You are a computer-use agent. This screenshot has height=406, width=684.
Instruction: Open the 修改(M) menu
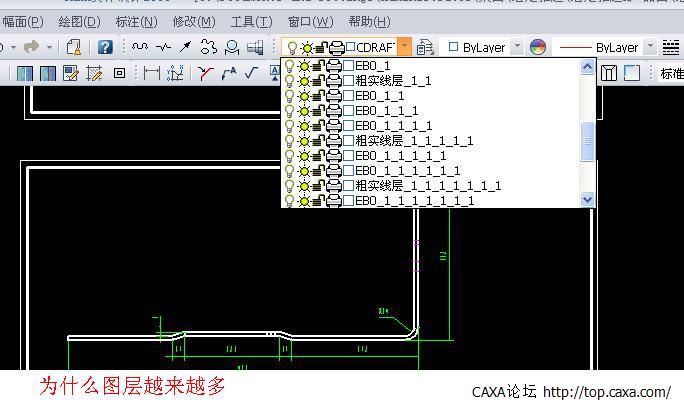click(x=194, y=22)
